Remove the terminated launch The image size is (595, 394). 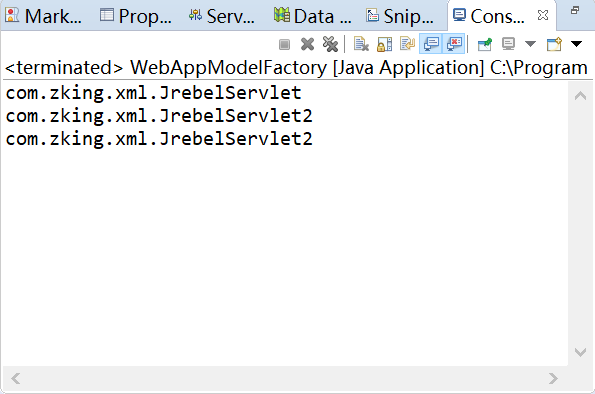coord(307,44)
